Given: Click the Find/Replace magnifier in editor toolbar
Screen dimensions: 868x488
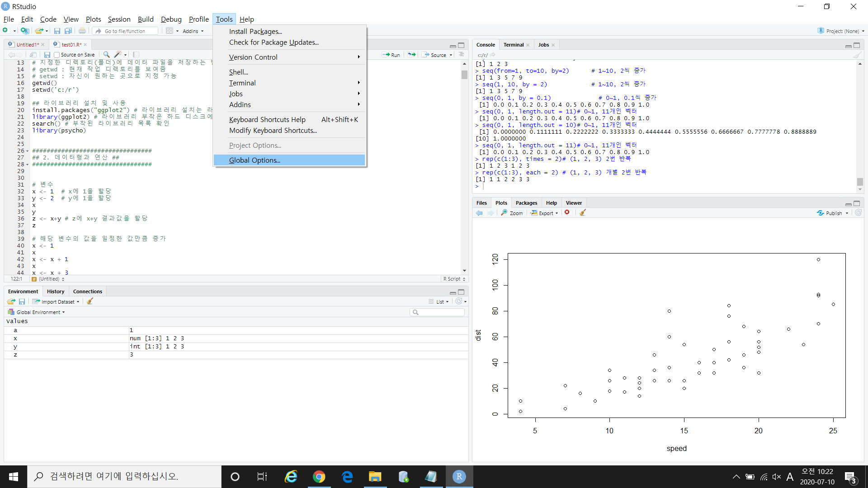Looking at the screenshot, I should pyautogui.click(x=106, y=55).
